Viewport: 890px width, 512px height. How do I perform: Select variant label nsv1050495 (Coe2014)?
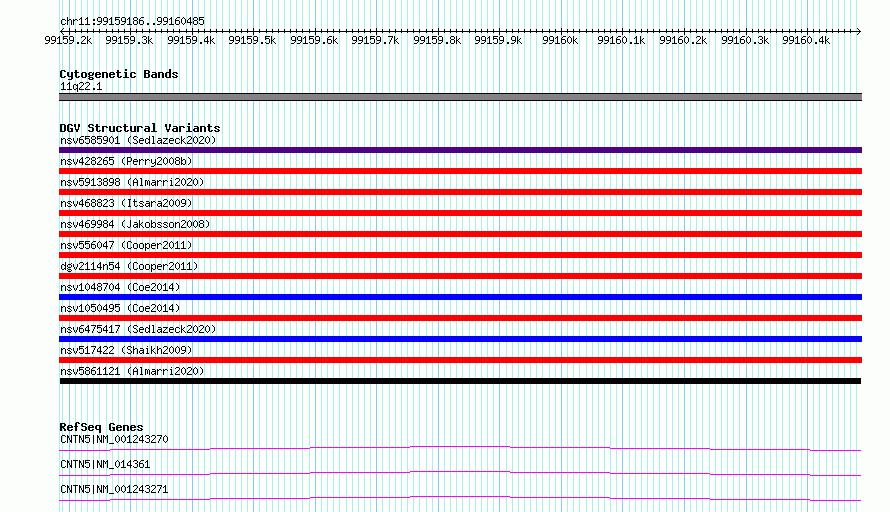pyautogui.click(x=120, y=308)
